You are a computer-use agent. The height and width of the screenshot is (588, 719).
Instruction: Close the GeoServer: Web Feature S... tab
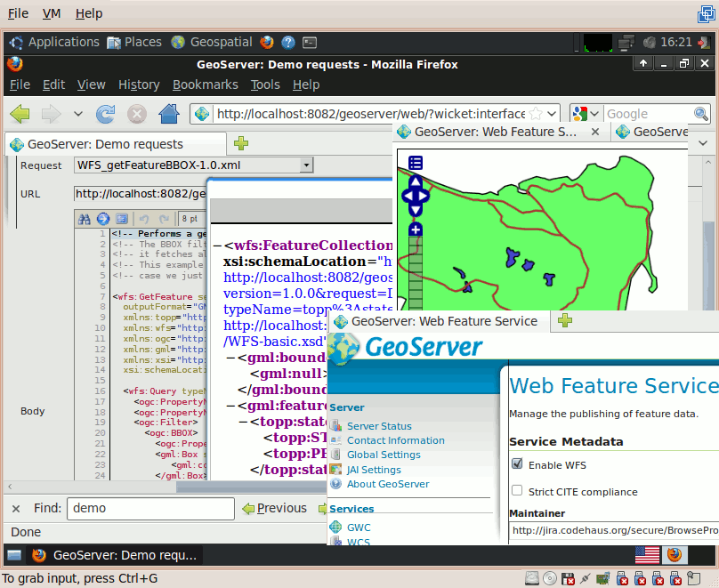tap(595, 132)
